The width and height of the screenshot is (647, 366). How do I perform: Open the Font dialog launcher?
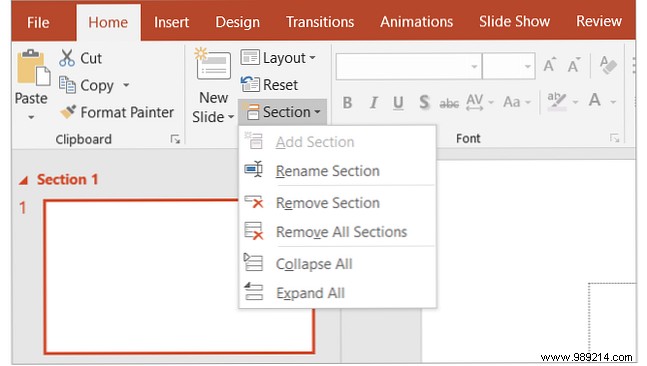tap(614, 139)
